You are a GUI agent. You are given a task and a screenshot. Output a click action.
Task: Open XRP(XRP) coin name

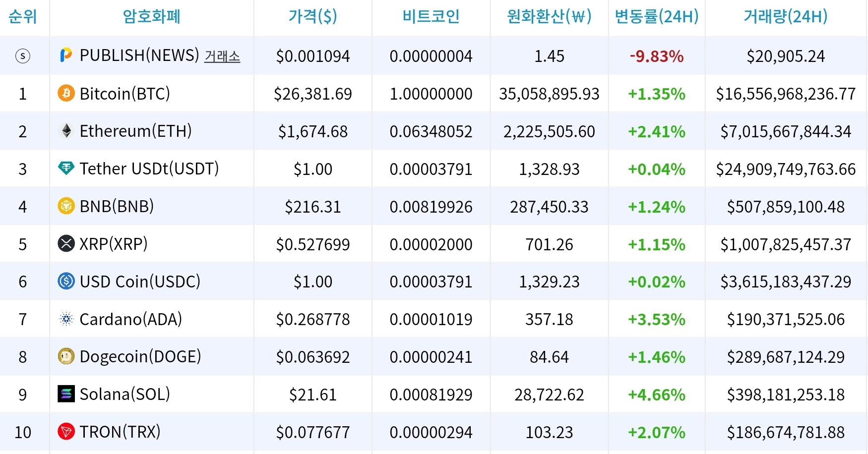click(114, 243)
